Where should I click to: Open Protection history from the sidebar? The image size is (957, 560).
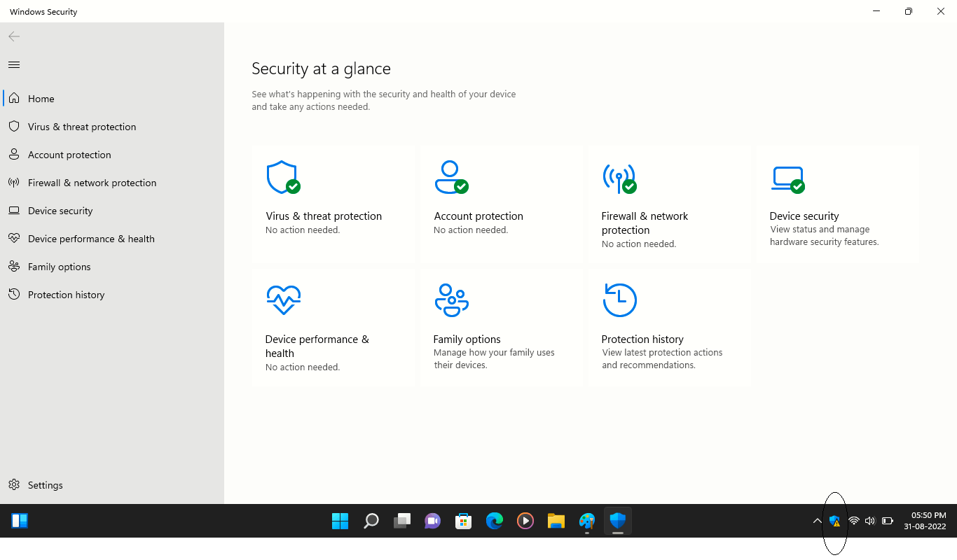tap(112, 295)
